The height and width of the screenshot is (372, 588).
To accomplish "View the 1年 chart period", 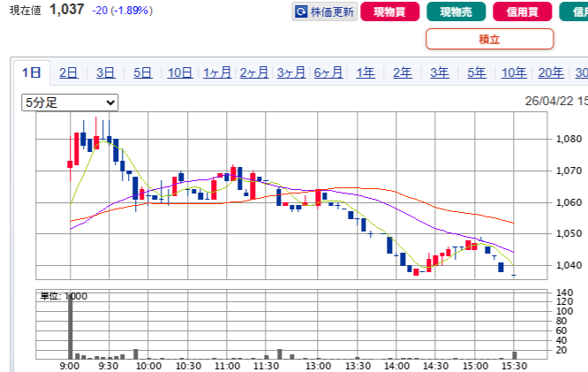I will [x=365, y=72].
